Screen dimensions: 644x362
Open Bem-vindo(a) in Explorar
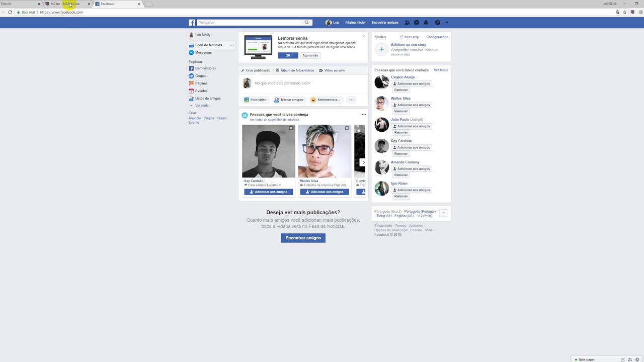point(205,68)
